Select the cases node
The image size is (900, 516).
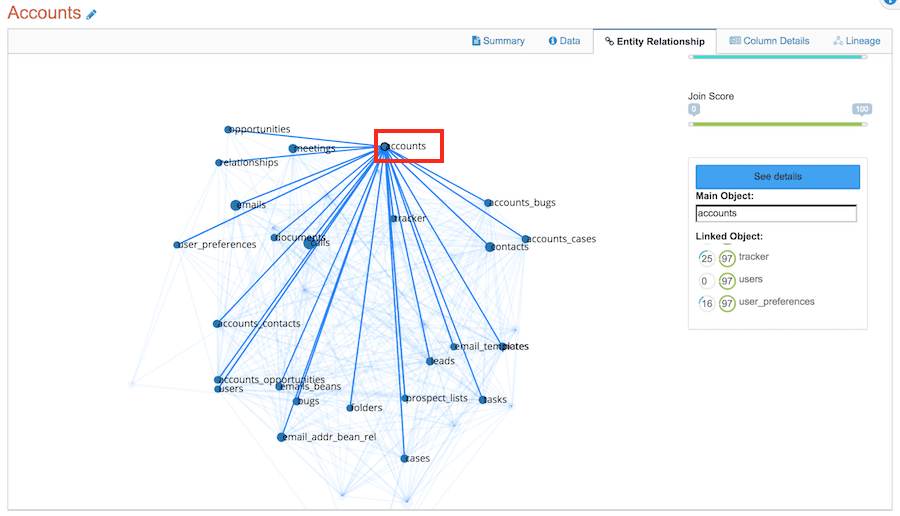click(x=404, y=459)
